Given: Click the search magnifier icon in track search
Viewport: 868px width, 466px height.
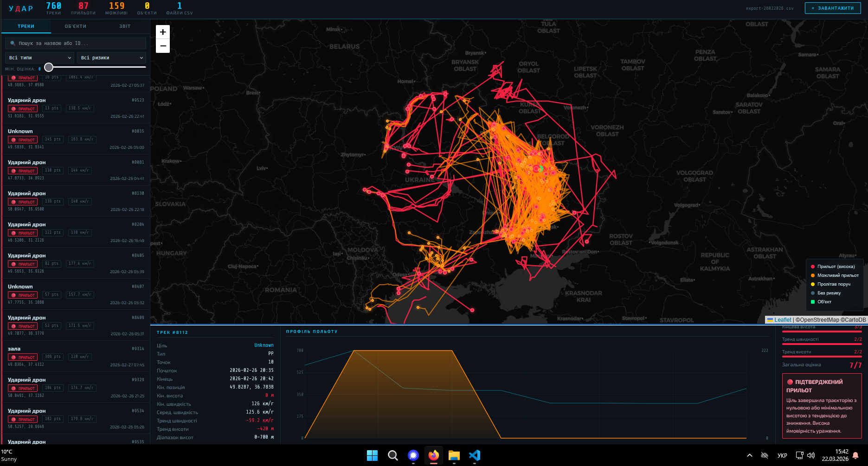Looking at the screenshot, I should click(13, 43).
